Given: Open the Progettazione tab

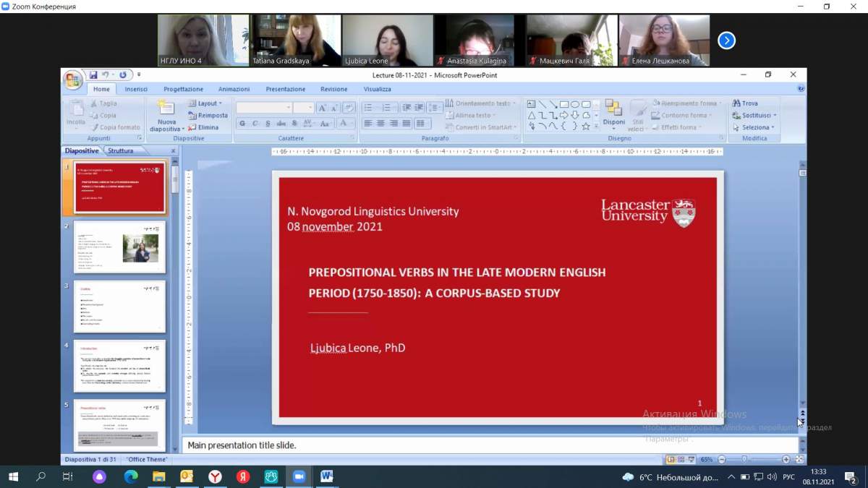Looking at the screenshot, I should (183, 89).
